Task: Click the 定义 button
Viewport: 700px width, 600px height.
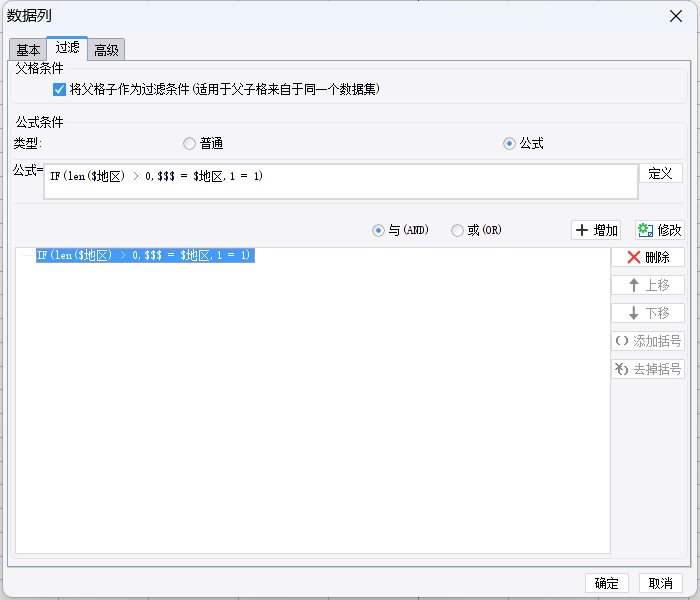Action: 660,173
